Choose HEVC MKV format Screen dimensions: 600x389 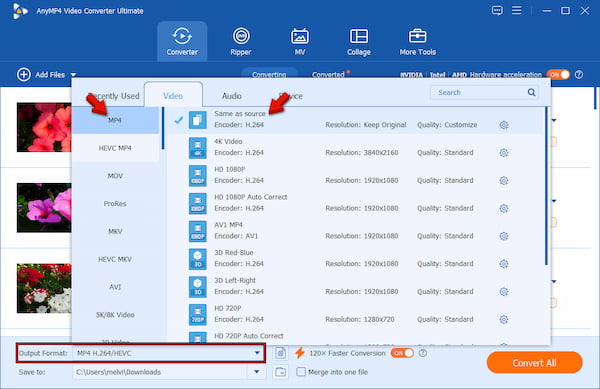(115, 259)
